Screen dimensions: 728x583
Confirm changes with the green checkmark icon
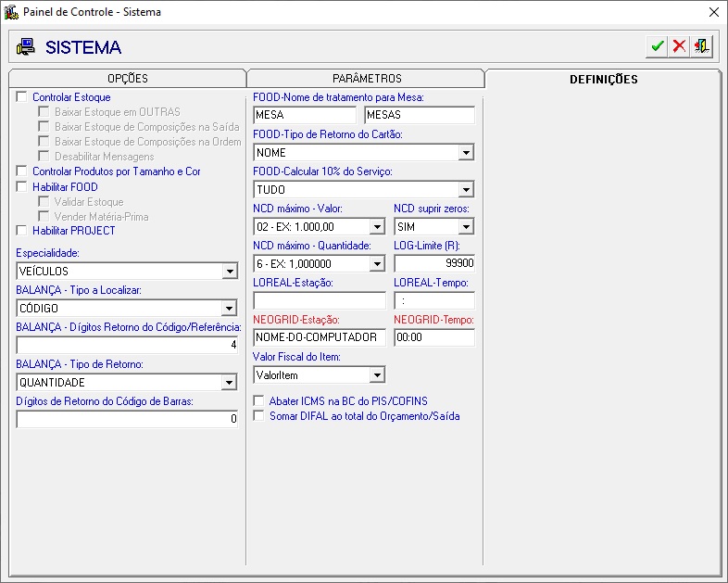[657, 46]
